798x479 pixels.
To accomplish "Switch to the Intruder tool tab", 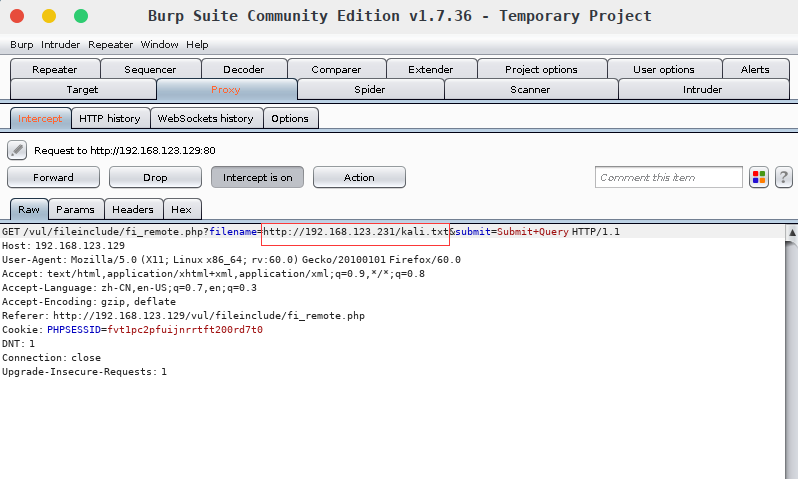I will (703, 90).
